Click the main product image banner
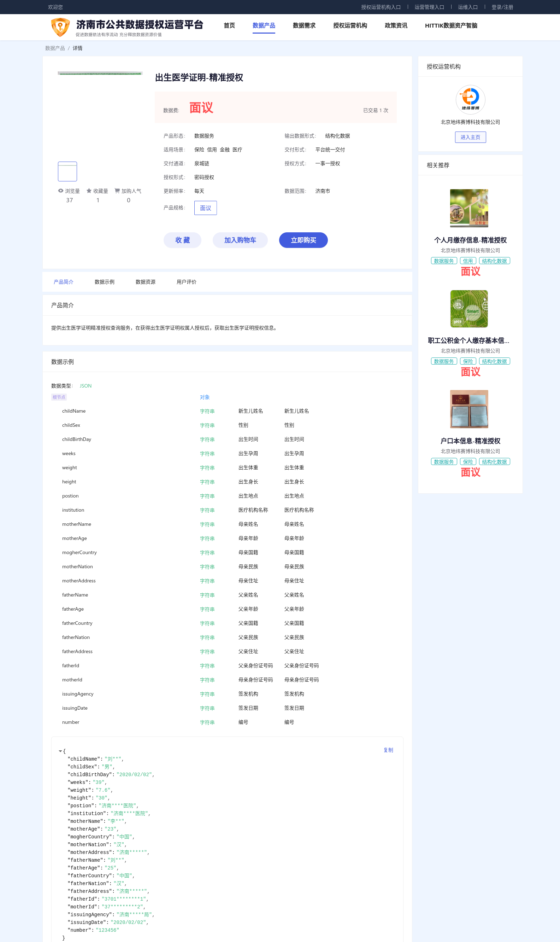Viewport: 560px width, 942px height. 100,73
